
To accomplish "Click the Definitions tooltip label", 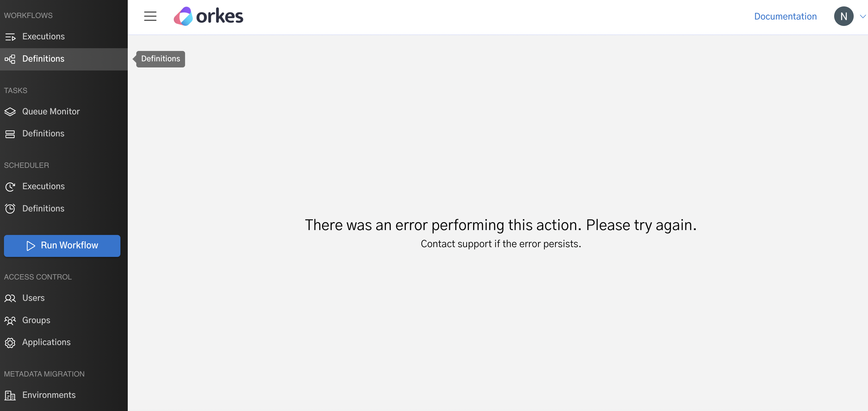I will 160,59.
